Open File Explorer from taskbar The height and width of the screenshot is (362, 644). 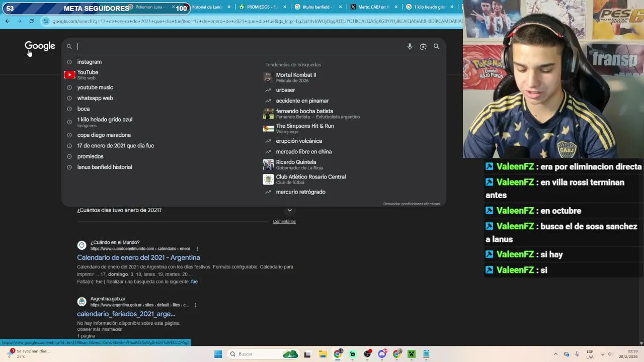click(323, 354)
